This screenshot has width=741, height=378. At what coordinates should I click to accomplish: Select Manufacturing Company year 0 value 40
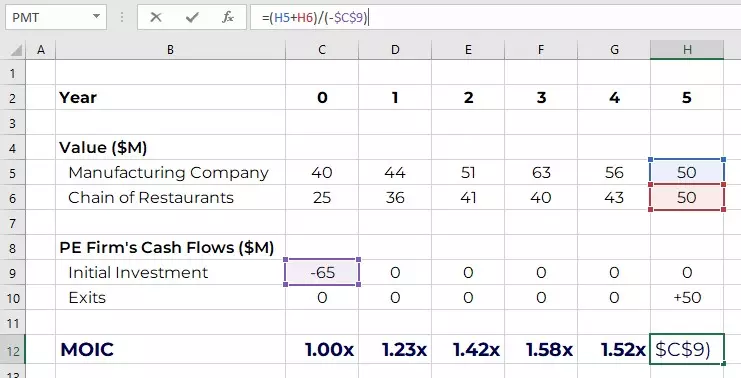point(322,172)
